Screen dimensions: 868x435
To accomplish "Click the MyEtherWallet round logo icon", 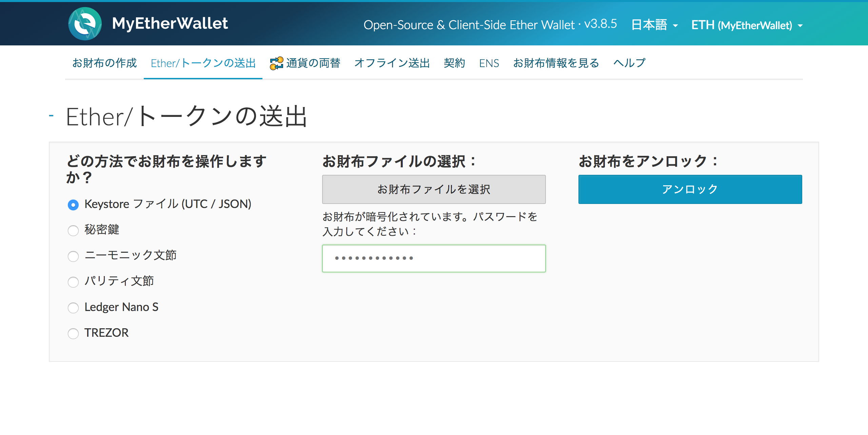I will tap(85, 24).
